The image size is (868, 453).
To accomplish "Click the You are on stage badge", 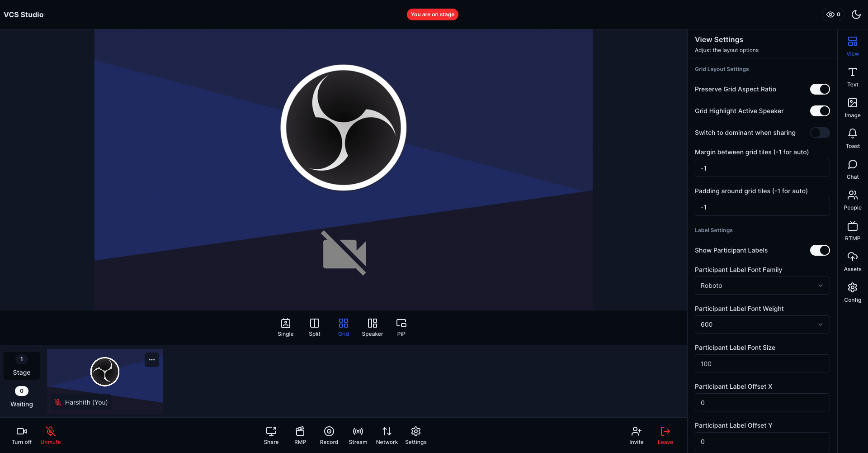I will [433, 14].
